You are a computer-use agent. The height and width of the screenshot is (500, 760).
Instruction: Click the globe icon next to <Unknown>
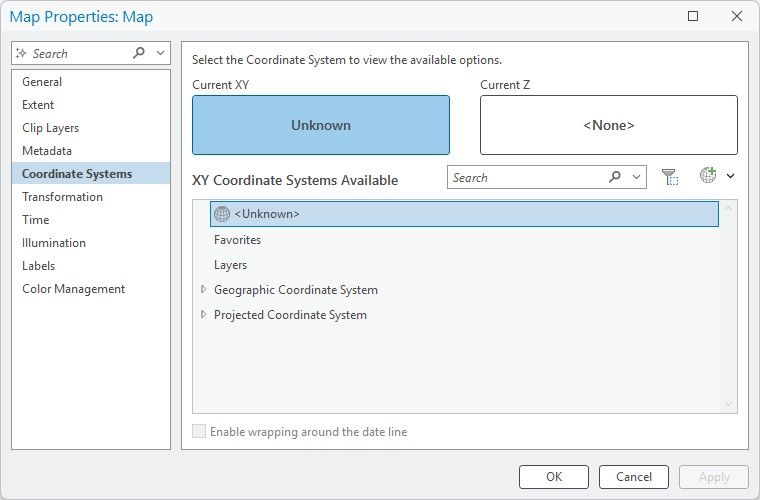pos(222,214)
